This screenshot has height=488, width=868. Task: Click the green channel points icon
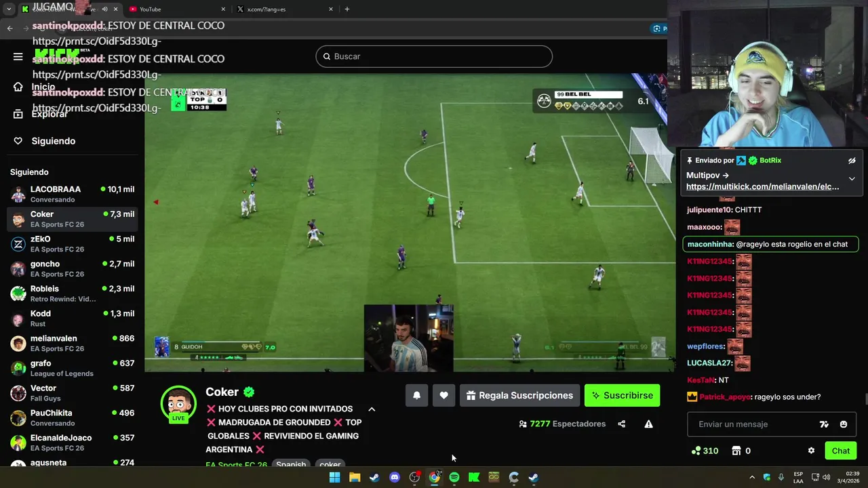(x=696, y=451)
